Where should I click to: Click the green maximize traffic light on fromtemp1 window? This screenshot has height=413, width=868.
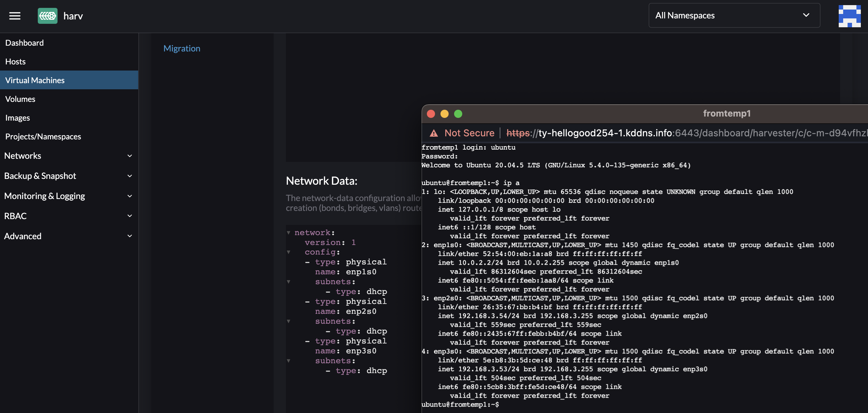coord(458,113)
